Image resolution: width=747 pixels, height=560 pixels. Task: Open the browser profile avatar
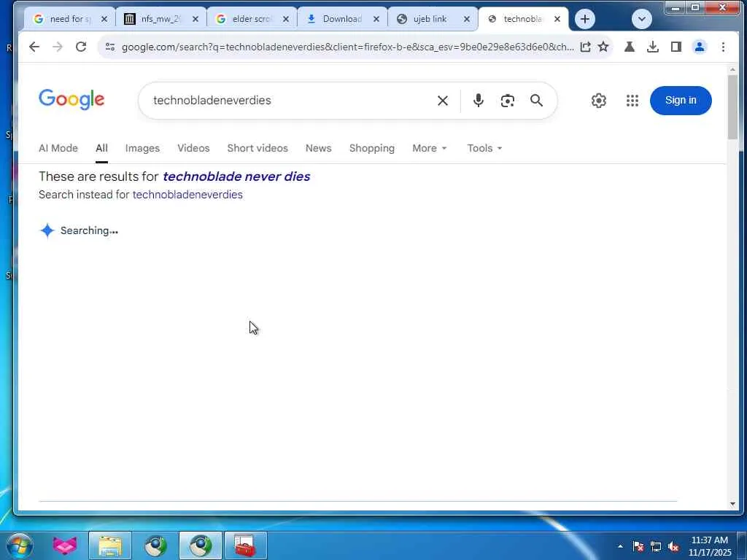pyautogui.click(x=700, y=47)
